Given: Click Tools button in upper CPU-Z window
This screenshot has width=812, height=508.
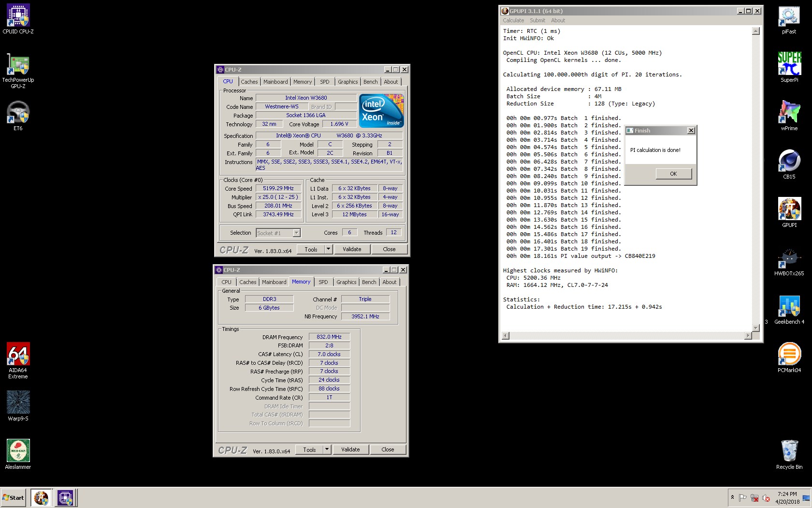Looking at the screenshot, I should [x=311, y=249].
